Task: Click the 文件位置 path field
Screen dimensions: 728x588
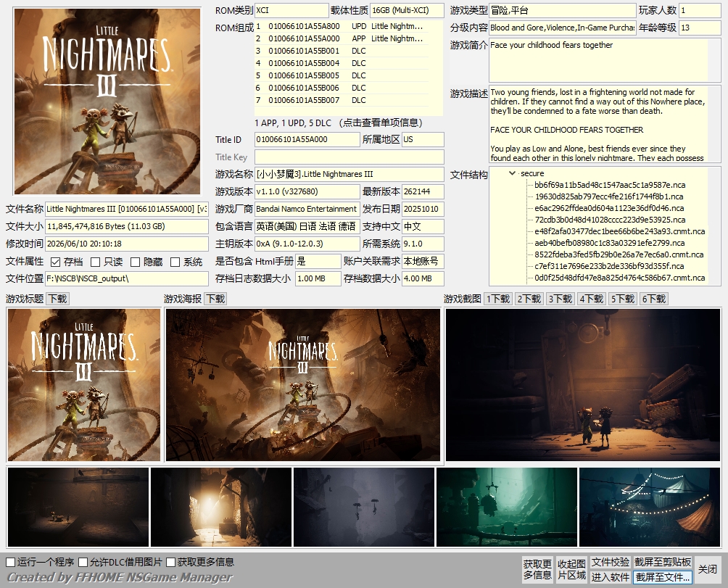Action: point(127,278)
